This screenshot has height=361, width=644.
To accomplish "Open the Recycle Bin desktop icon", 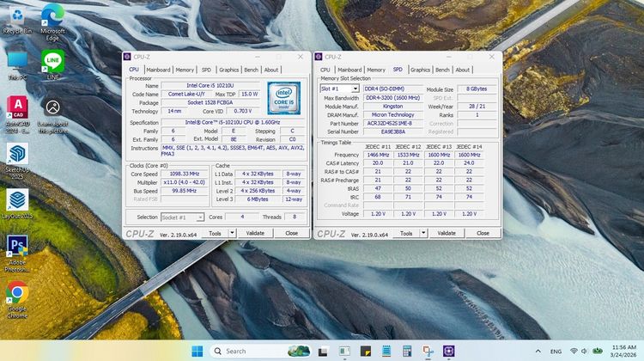I will 17,20.
